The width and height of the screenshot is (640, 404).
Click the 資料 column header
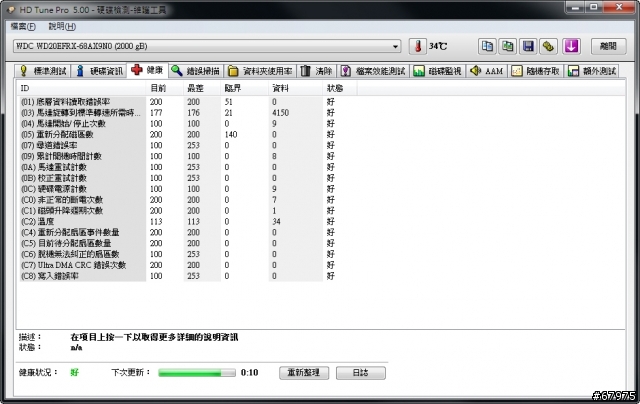296,88
